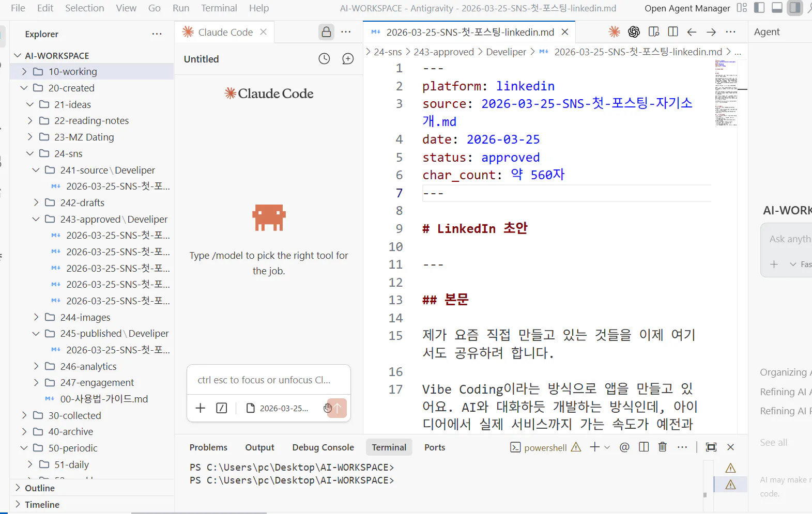Switch to the Ports panel tab
812x514 pixels.
tap(435, 447)
